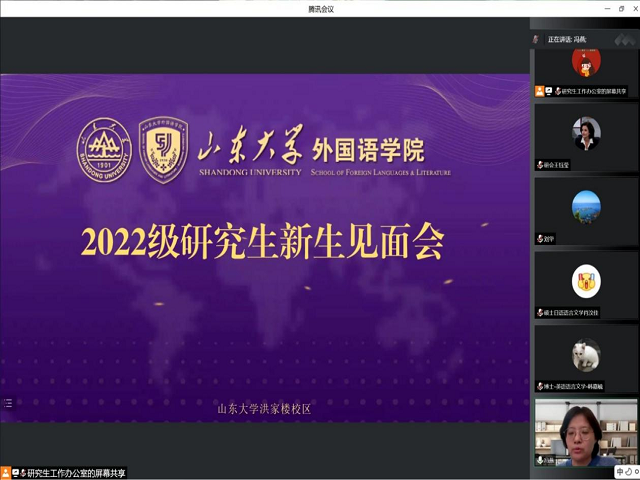Screen dimensions: 640x480
Task: Click the 博士-英语语言文学 participant name label
Action: point(573,386)
